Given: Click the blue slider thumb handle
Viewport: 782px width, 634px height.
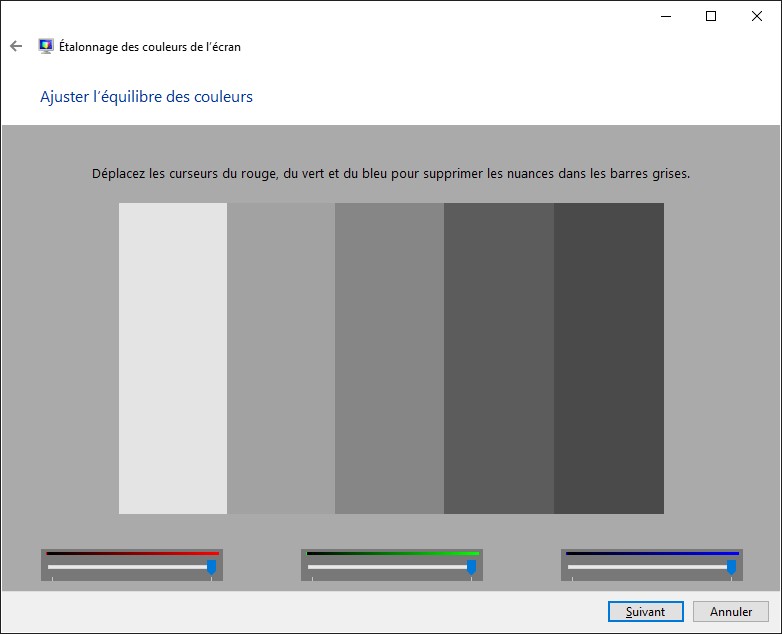Looking at the screenshot, I should click(731, 567).
